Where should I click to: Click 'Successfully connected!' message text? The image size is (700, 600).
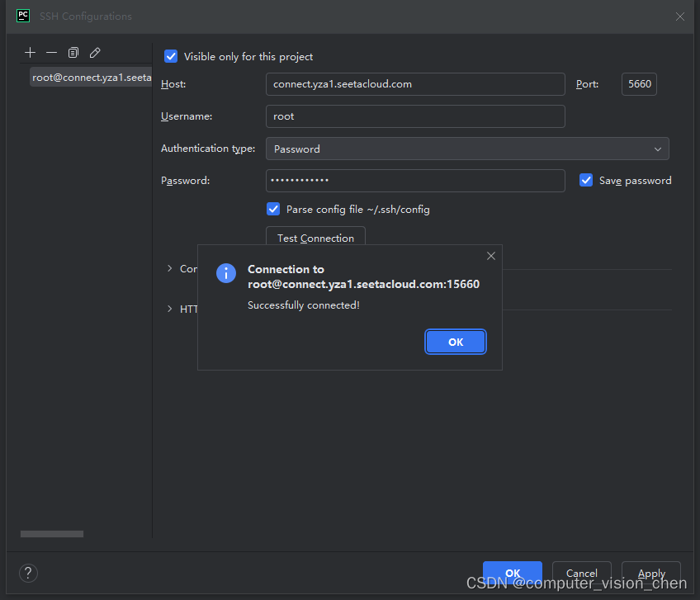[304, 305]
